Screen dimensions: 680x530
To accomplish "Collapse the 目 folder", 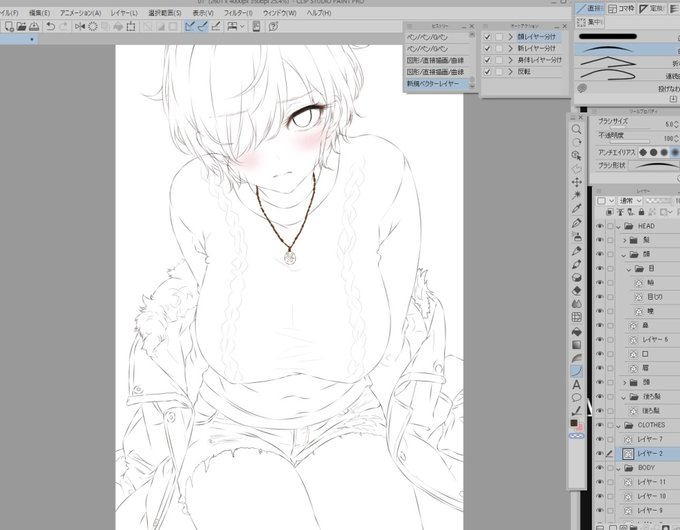I will 629,269.
